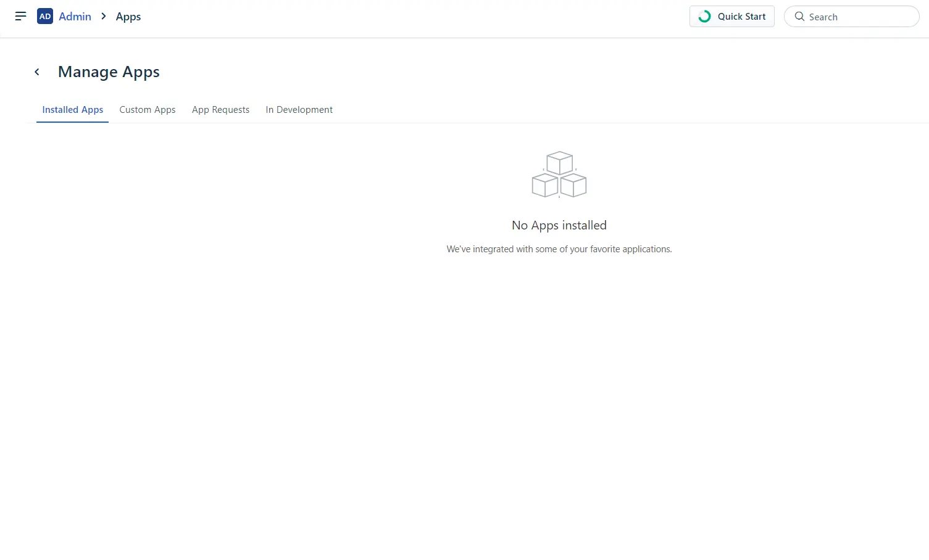The image size is (929, 560).
Task: Click the search magnifier icon
Action: coord(799,17)
